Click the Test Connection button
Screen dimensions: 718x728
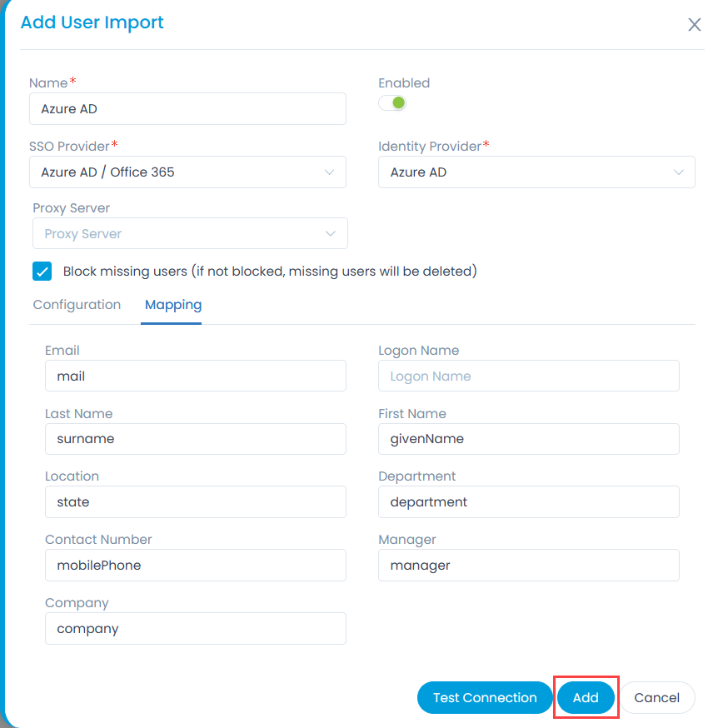[x=484, y=698]
